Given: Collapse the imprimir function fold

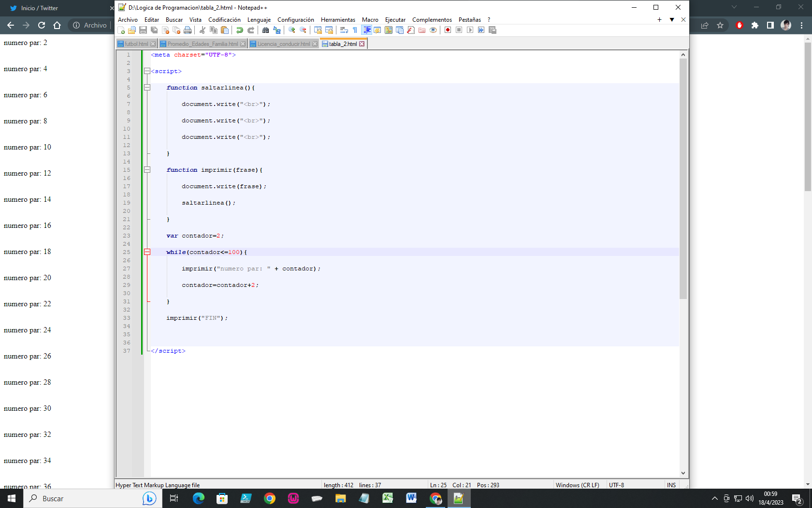Looking at the screenshot, I should coord(147,170).
